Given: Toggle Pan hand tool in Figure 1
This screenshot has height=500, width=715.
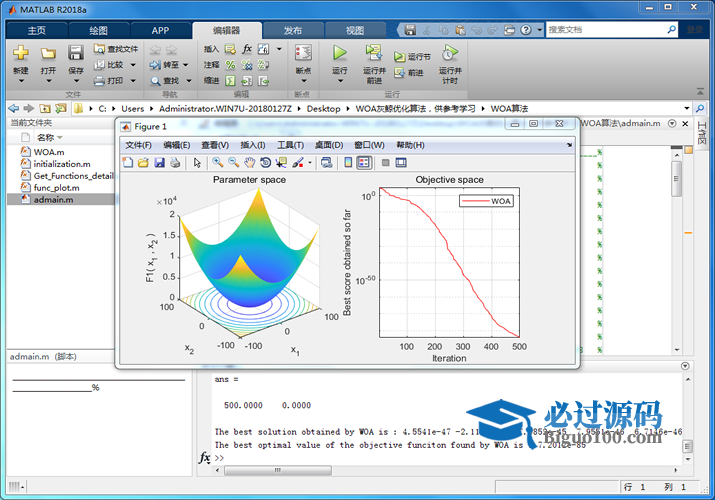Looking at the screenshot, I should [249, 163].
